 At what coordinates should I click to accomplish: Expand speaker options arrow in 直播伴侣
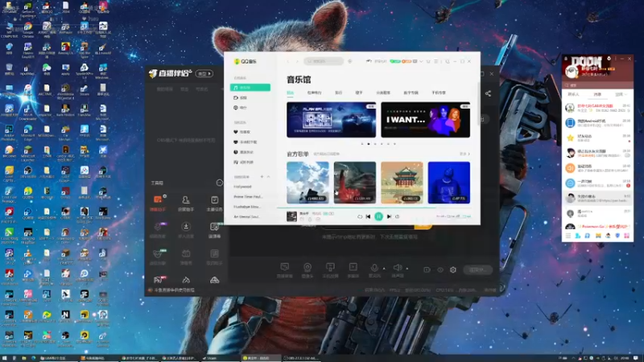(x=407, y=269)
